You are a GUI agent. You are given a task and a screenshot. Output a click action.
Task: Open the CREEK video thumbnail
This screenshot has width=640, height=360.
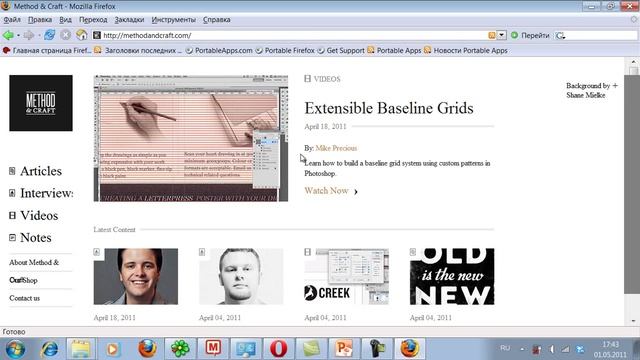click(347, 276)
